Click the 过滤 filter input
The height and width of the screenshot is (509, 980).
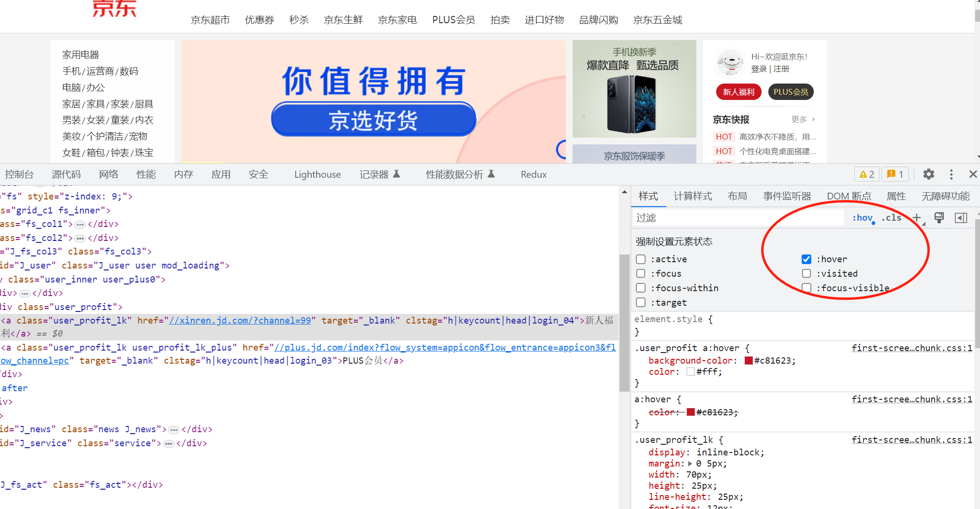coord(738,218)
